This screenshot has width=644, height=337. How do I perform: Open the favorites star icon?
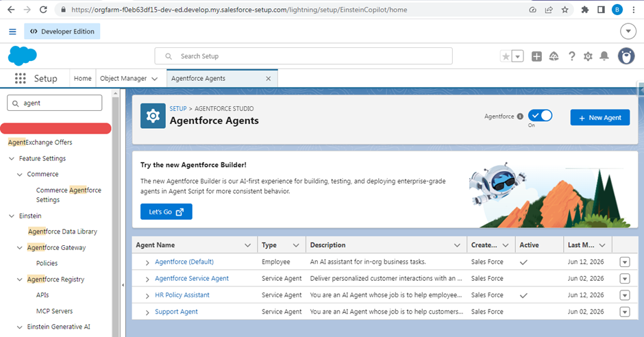click(x=506, y=56)
